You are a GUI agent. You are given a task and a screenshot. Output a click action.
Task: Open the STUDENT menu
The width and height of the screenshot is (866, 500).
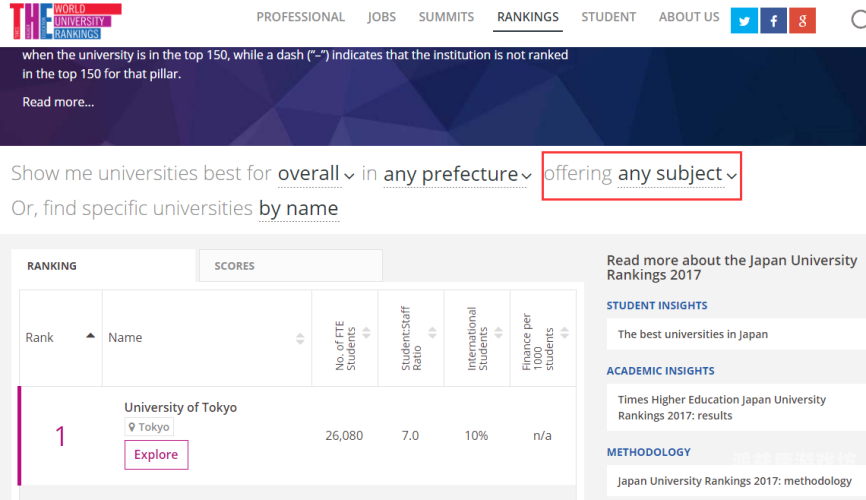tap(609, 17)
